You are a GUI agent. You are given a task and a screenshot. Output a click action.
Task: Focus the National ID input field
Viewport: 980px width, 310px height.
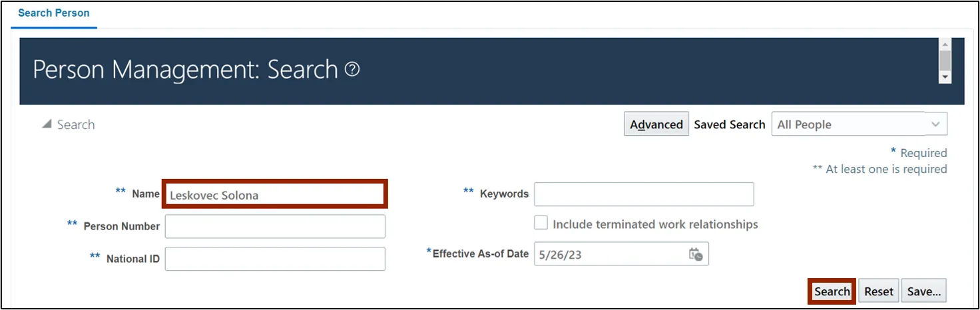point(274,259)
